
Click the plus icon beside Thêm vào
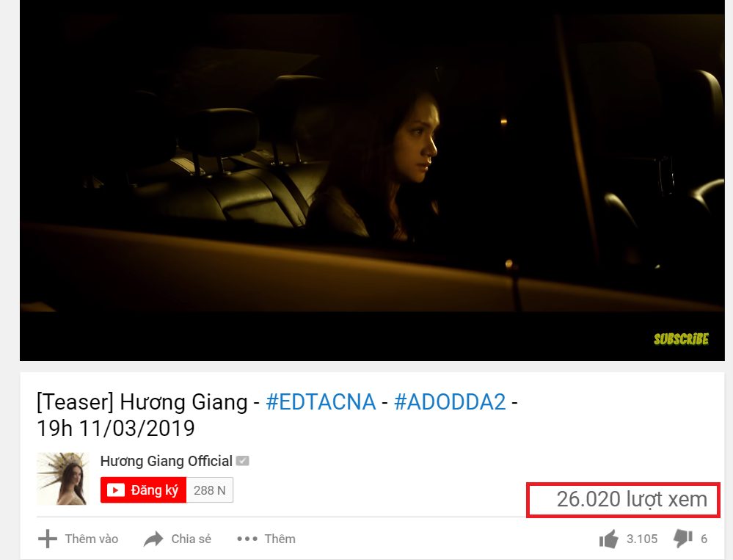tap(48, 539)
